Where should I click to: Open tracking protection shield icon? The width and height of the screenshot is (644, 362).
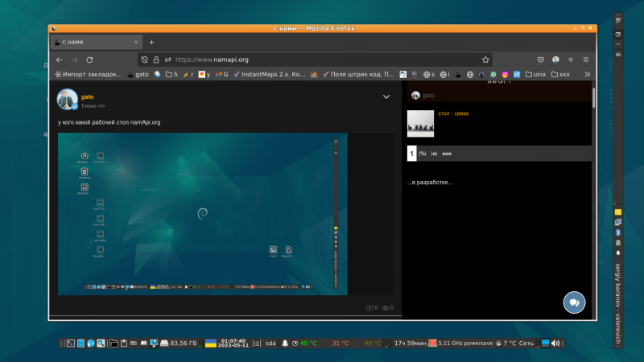[144, 60]
